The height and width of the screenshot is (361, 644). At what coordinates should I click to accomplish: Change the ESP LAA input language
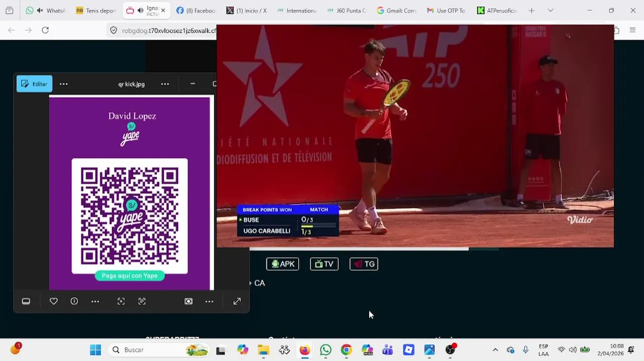tap(543, 349)
